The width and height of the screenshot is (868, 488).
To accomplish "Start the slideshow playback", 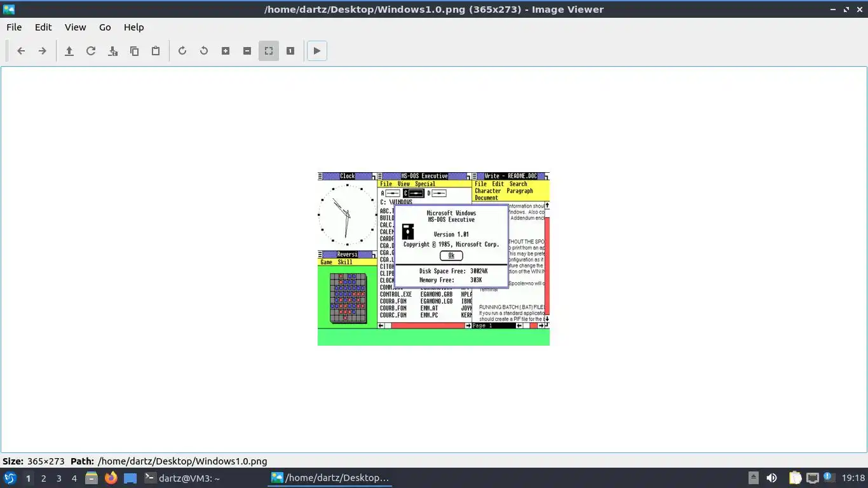I will pyautogui.click(x=317, y=51).
